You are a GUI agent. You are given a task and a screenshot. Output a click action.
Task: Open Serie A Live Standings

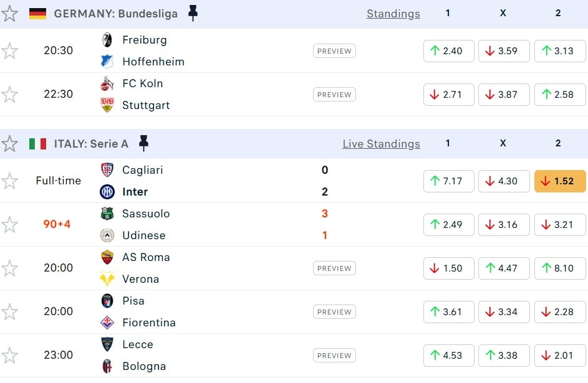[x=381, y=144]
